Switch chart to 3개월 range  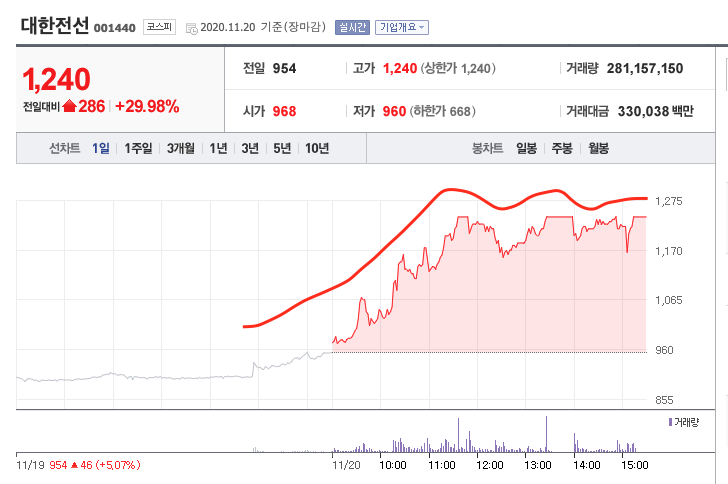click(181, 148)
